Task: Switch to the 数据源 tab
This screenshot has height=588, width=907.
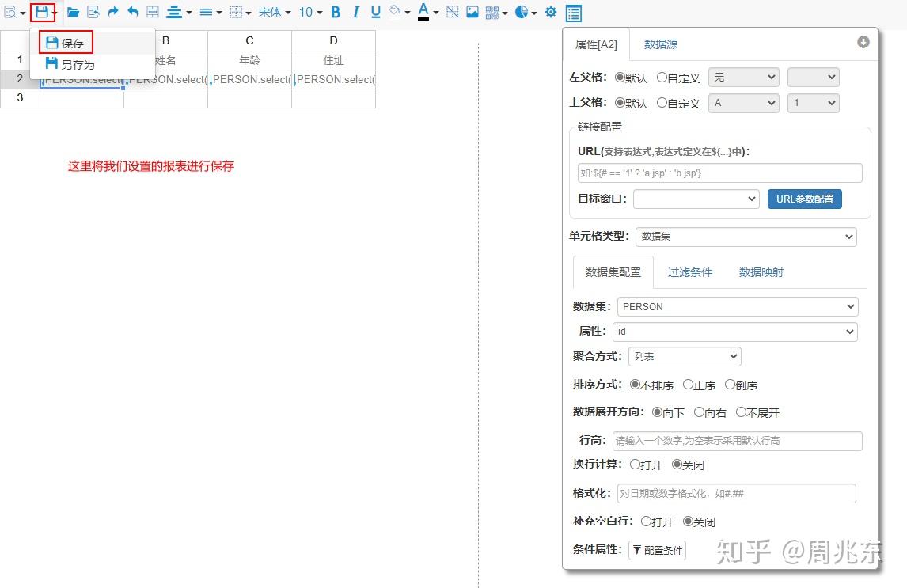Action: click(x=662, y=45)
